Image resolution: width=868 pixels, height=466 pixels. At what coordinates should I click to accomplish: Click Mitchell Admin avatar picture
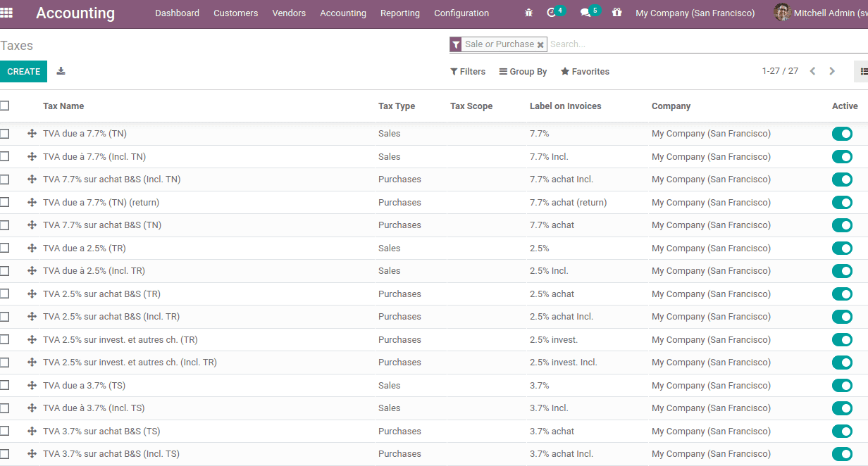(782, 13)
